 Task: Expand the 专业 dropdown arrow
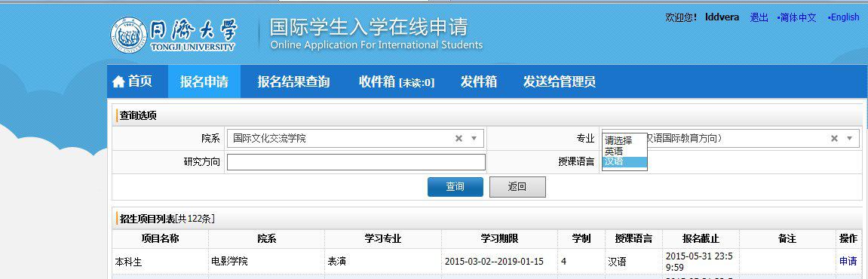(x=850, y=139)
